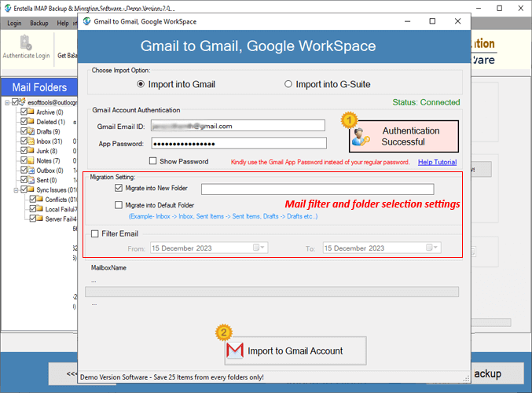Open the Login menu
The image size is (532, 393).
coord(14,23)
